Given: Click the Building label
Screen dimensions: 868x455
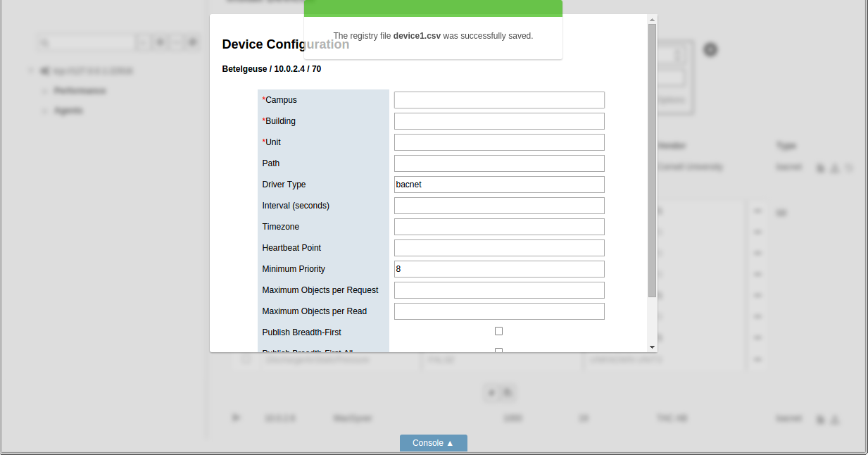Looking at the screenshot, I should (x=279, y=121).
